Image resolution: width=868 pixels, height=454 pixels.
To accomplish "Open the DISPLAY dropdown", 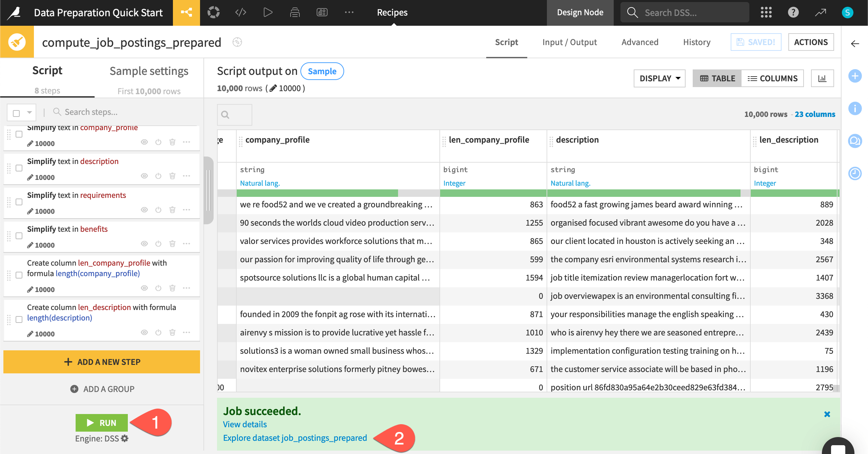I will (x=659, y=78).
